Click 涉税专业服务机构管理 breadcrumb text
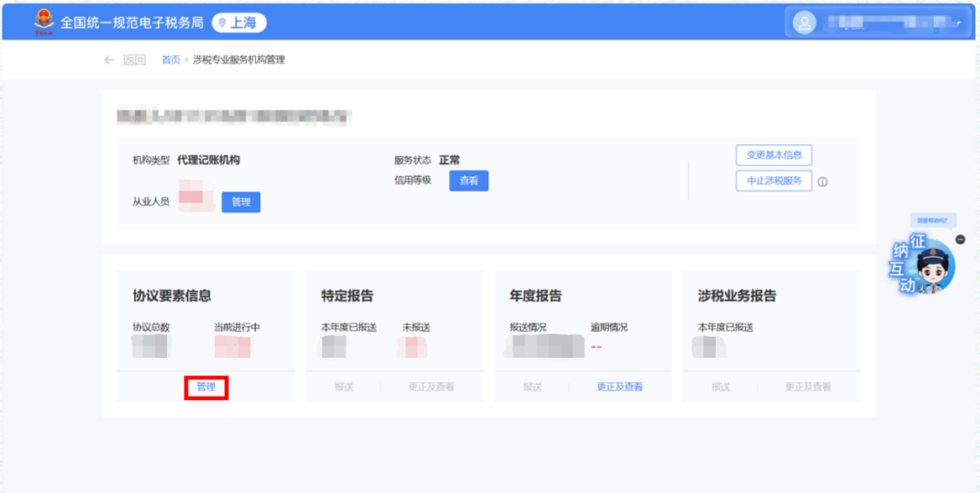980x493 pixels. click(239, 60)
